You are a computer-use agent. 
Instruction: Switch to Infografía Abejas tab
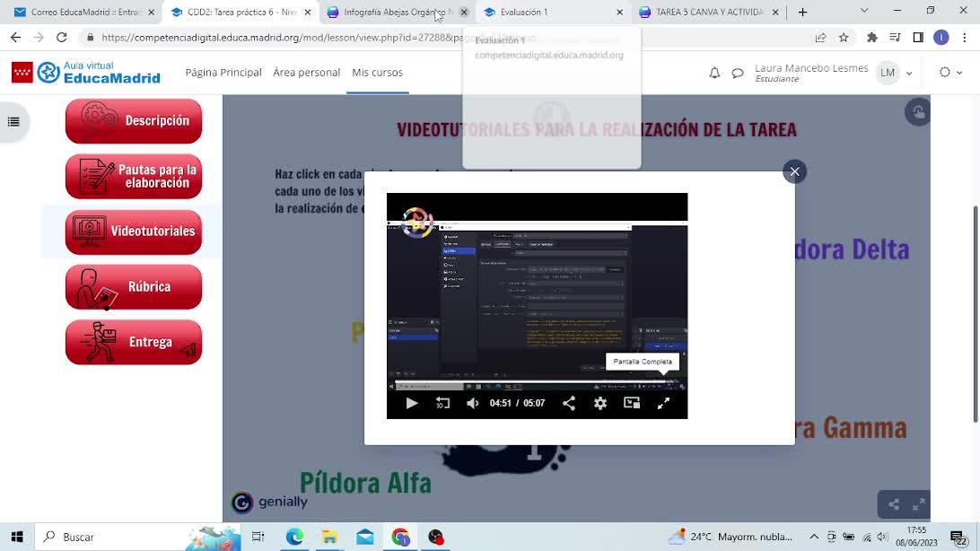[x=397, y=12]
